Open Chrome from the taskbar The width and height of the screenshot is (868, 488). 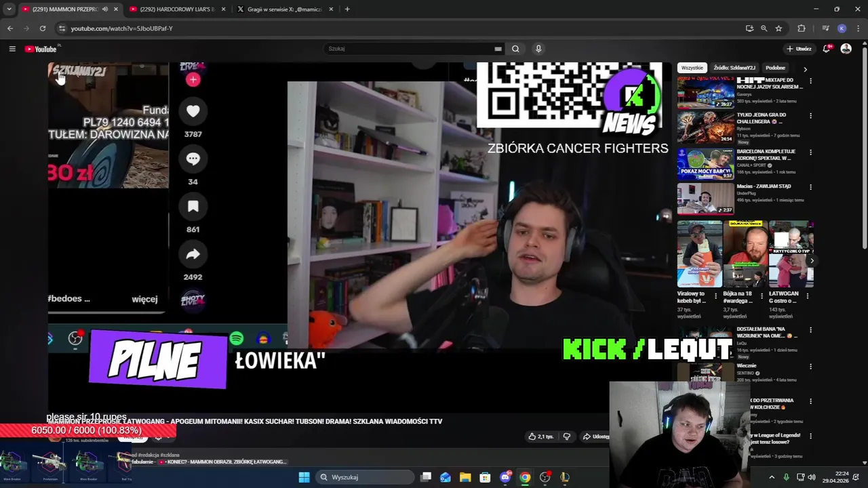click(x=525, y=477)
